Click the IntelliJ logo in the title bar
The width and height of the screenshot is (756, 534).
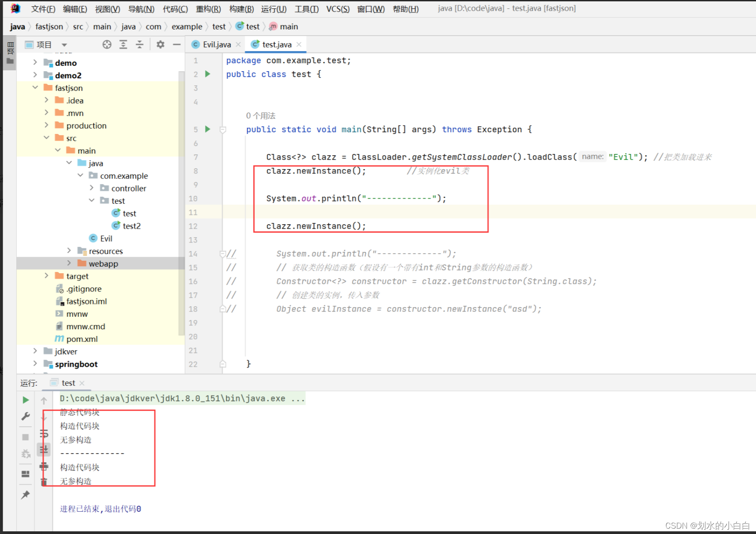(x=16, y=8)
